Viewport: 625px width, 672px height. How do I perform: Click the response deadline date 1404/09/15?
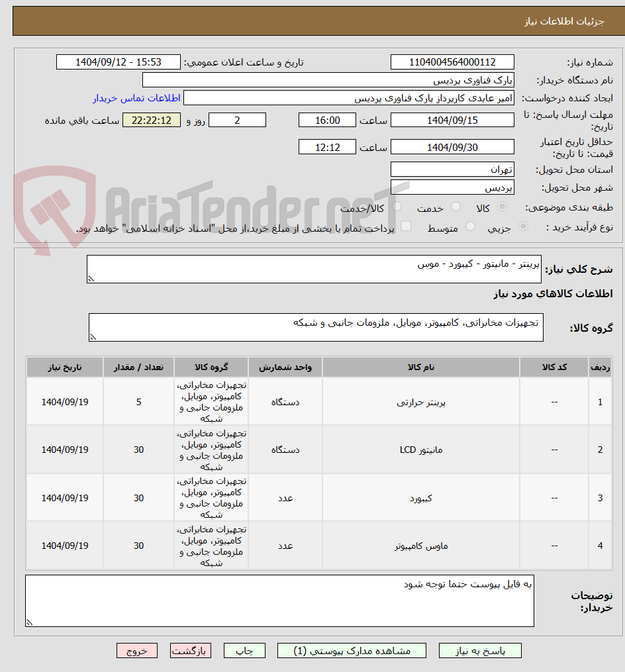click(452, 120)
